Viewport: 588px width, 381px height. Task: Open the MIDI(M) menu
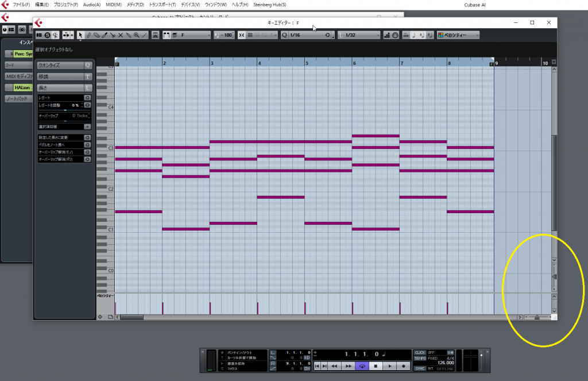114,5
